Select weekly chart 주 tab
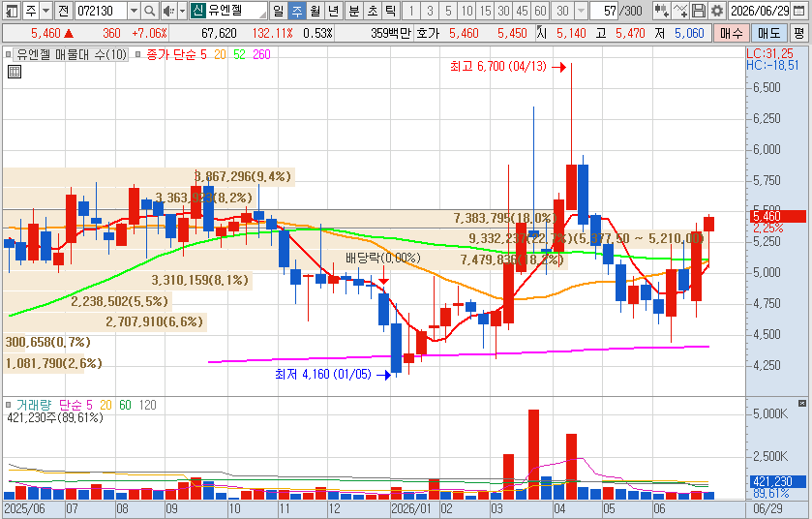This screenshot has height=519, width=812. click(x=297, y=11)
